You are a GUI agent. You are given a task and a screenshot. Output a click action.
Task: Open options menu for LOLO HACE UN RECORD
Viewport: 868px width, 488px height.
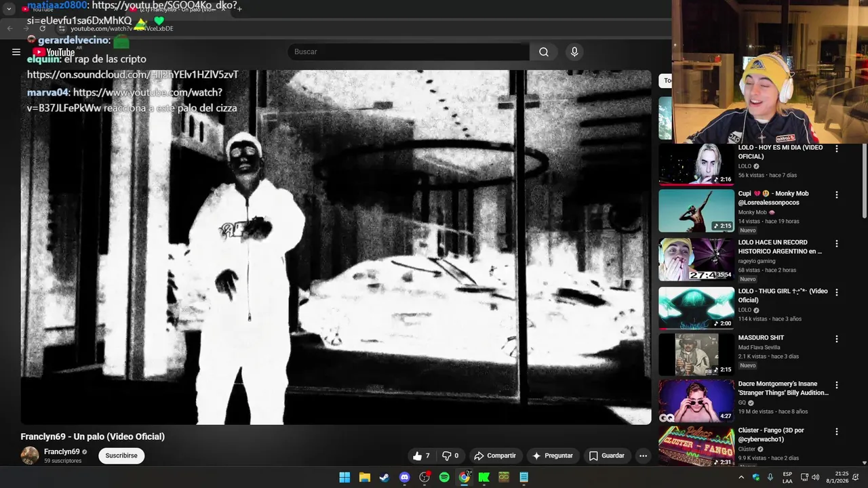point(836,243)
